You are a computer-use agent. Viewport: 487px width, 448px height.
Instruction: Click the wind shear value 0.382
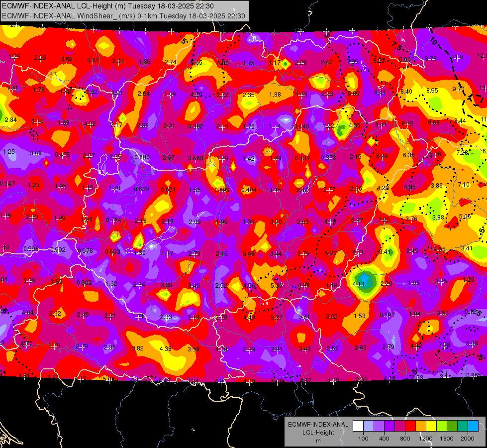click(195, 126)
